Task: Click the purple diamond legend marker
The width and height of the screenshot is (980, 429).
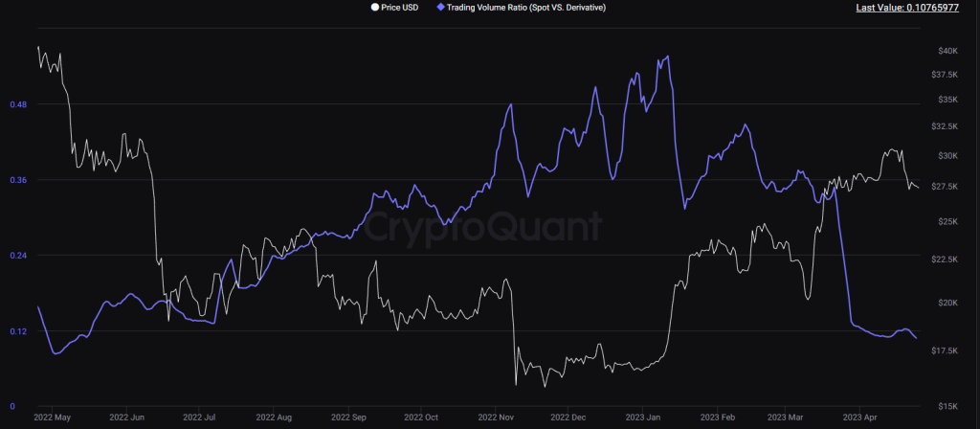Action: pos(440,8)
